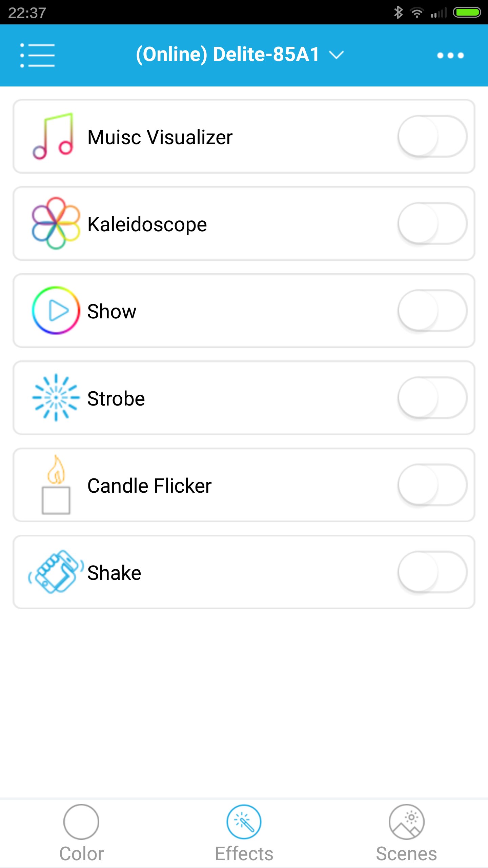488x868 pixels.
Task: Tap the Strobe burst icon
Action: tap(56, 398)
